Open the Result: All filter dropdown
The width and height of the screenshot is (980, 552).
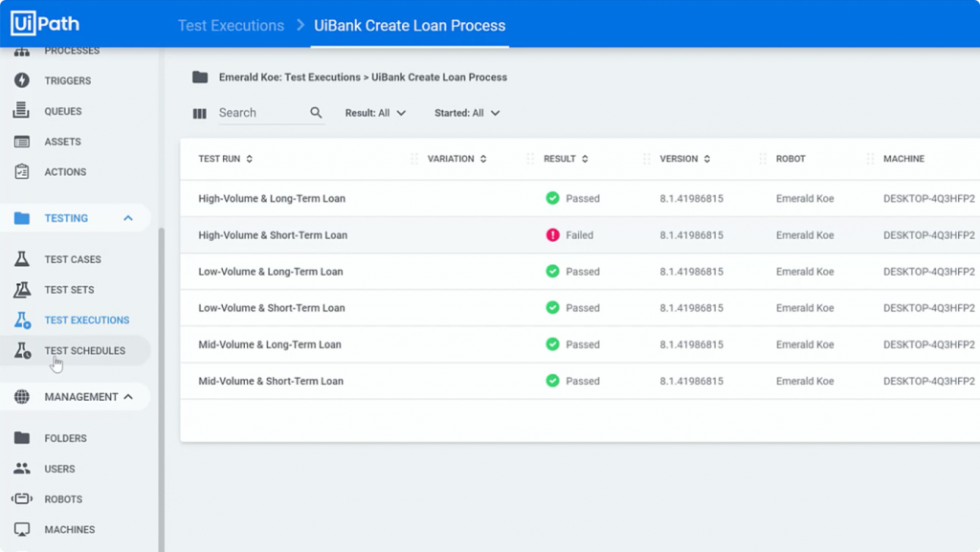click(375, 113)
